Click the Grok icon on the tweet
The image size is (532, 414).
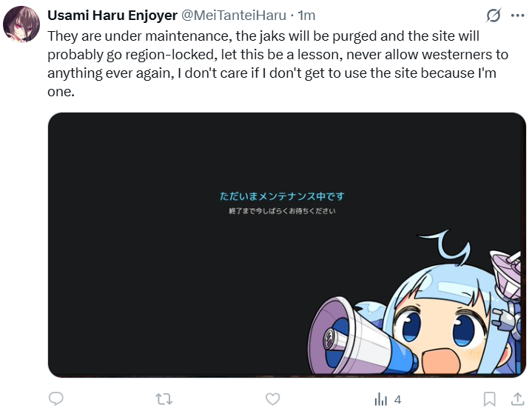[492, 16]
